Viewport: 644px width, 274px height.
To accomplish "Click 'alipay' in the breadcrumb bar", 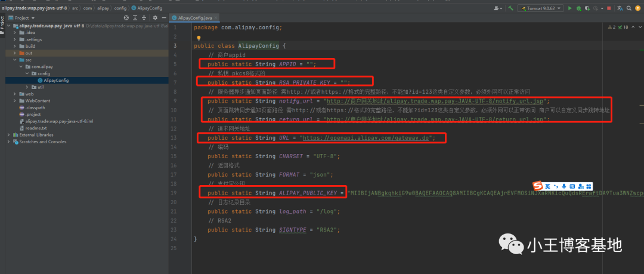I will (103, 8).
